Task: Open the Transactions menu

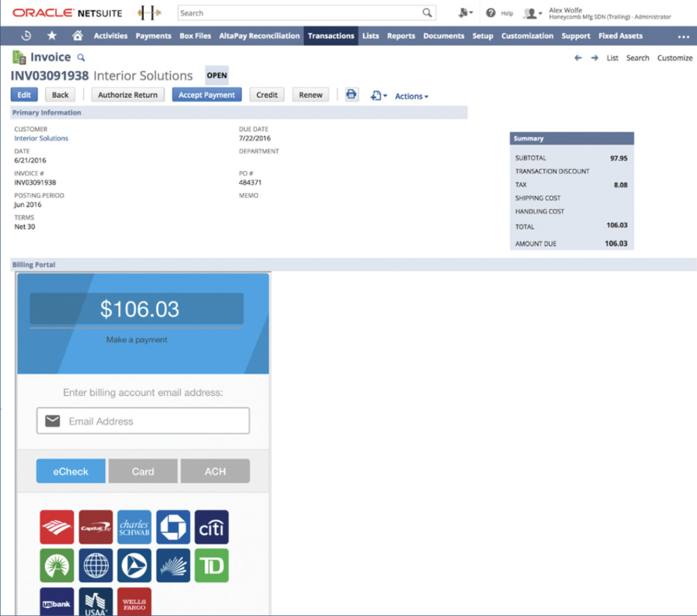Action: [x=331, y=36]
